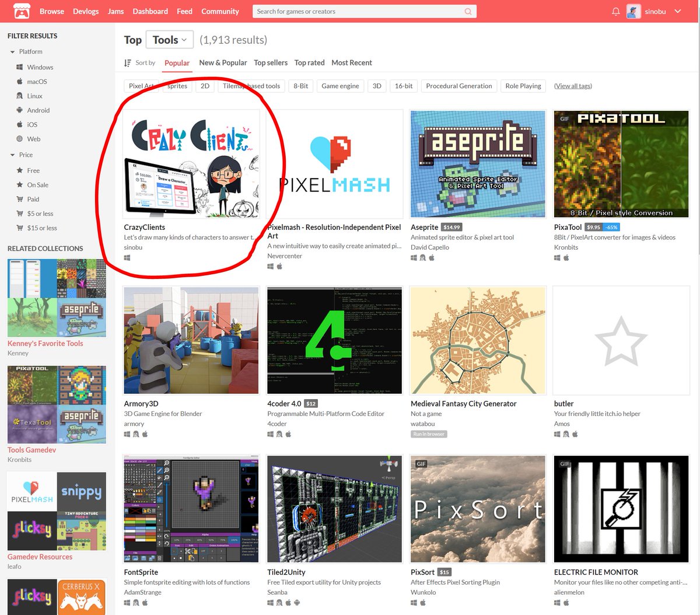Open the watabou author link
Image resolution: width=700 pixels, height=615 pixels.
(x=423, y=424)
